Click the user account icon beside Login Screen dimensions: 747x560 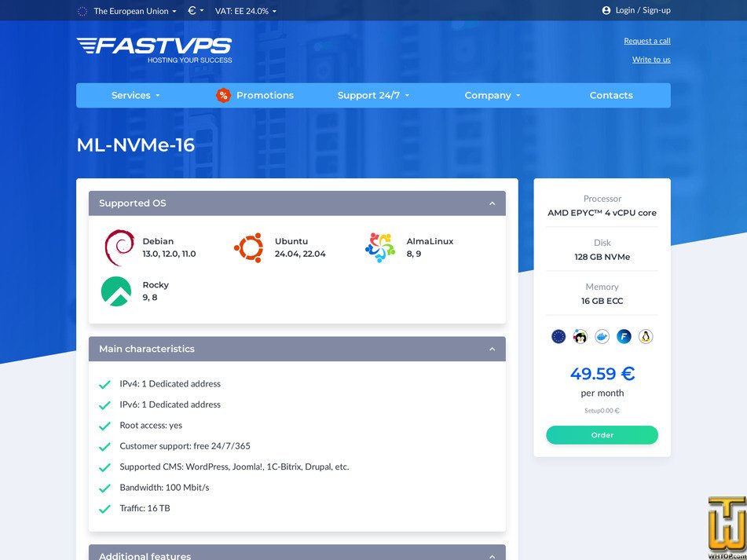[x=606, y=10]
